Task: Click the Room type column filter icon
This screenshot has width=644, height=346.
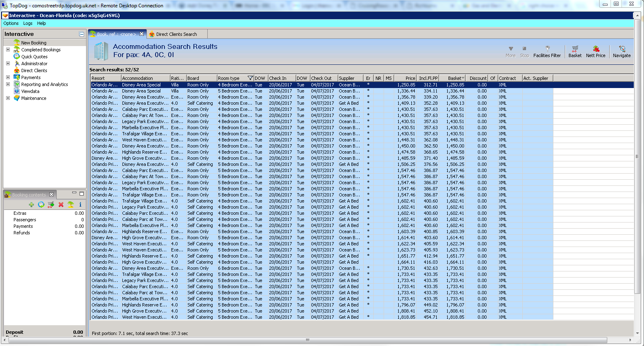Action: (250, 78)
